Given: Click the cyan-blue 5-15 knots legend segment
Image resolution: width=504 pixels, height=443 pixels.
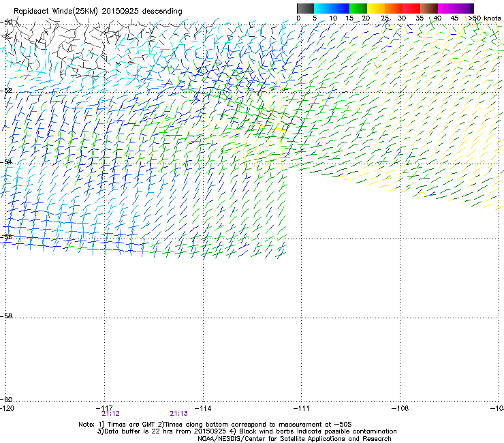Looking at the screenshot, I should pos(332,8).
